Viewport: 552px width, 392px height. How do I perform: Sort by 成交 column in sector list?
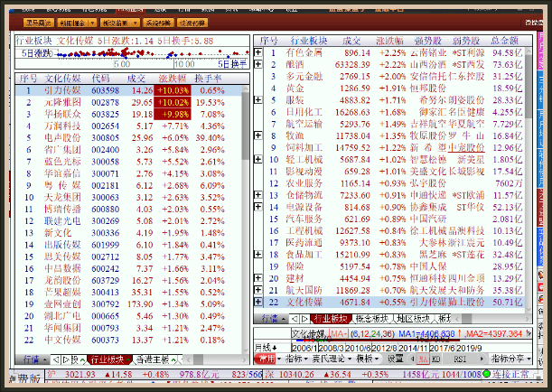point(351,41)
